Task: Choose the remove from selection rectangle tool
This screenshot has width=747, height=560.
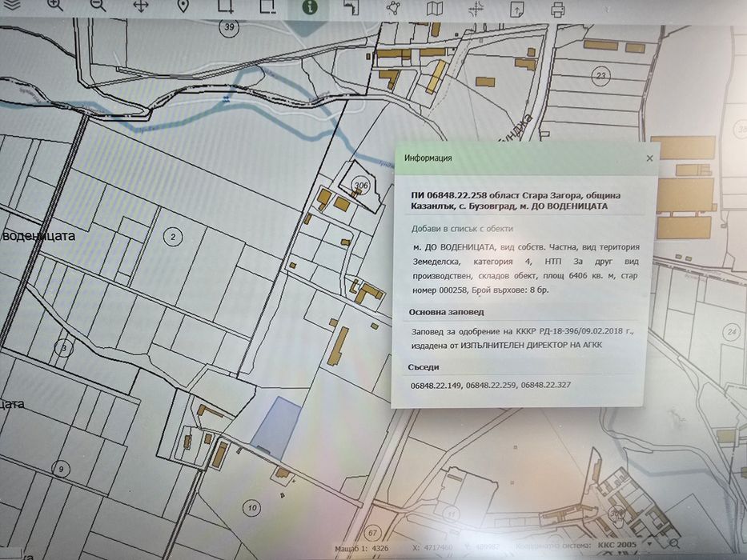Action: tap(267, 6)
